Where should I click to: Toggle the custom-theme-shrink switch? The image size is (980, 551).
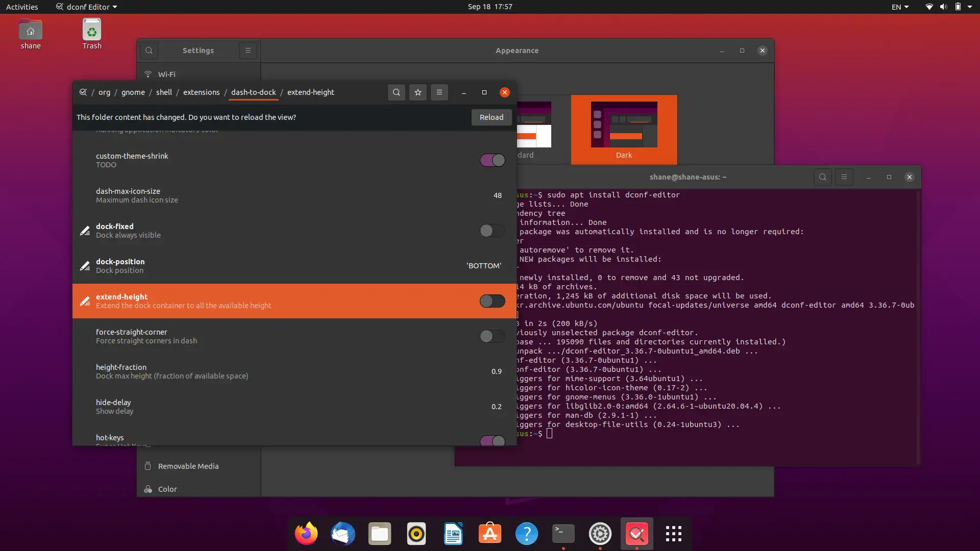(x=492, y=160)
